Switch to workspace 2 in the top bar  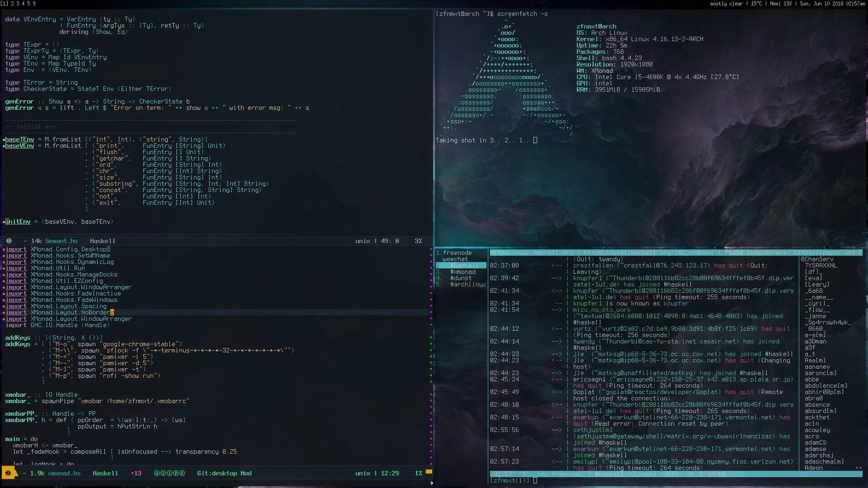(x=12, y=4)
